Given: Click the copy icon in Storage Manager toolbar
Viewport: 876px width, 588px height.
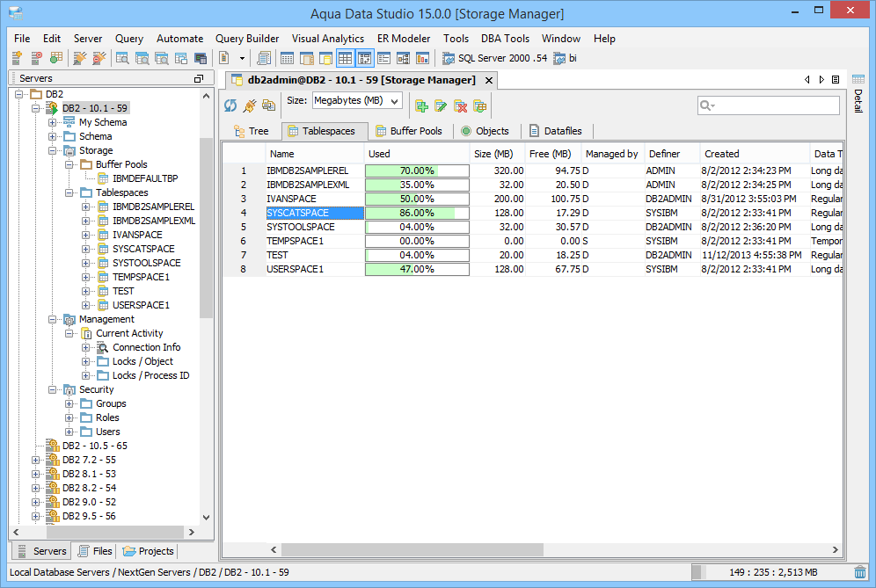Looking at the screenshot, I should click(269, 105).
